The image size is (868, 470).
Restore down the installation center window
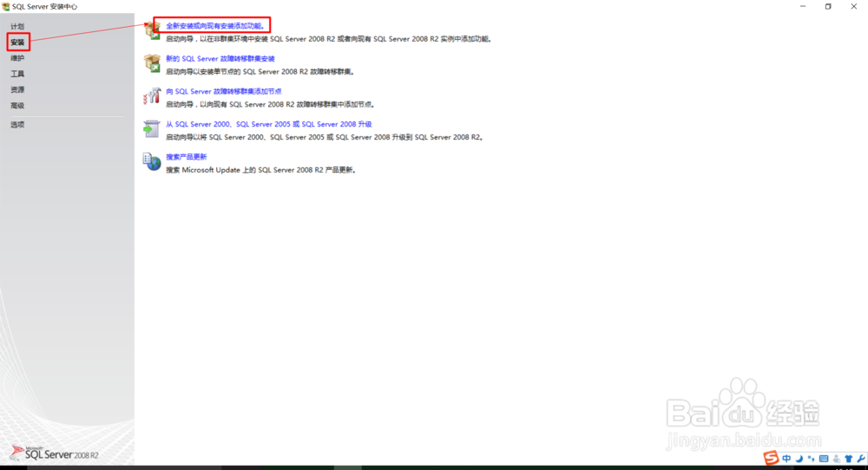tap(828, 7)
